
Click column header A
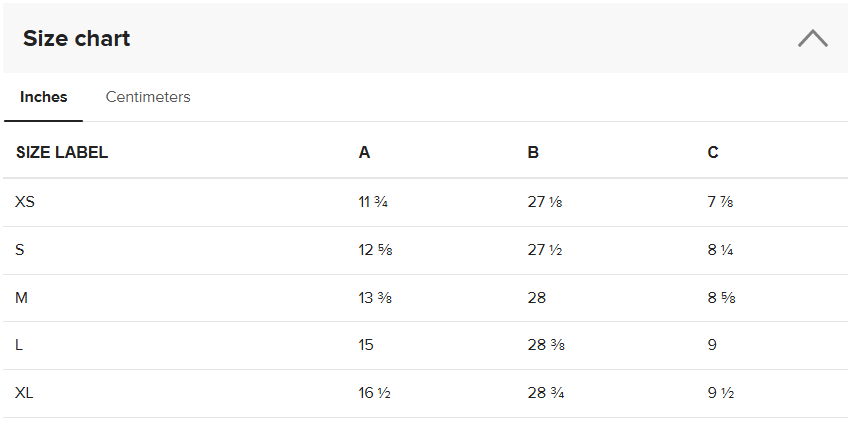pos(364,153)
